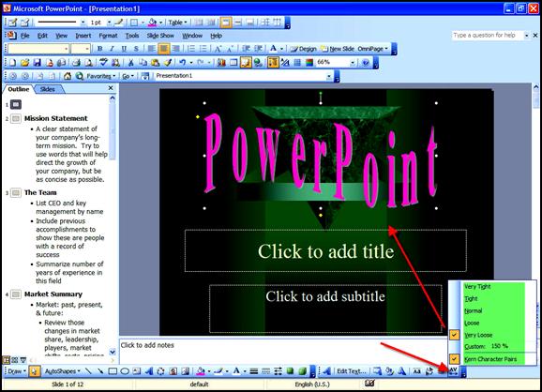Click the Click to add notes area
Image resolution: width=542 pixels, height=392 pixels.
(283, 352)
